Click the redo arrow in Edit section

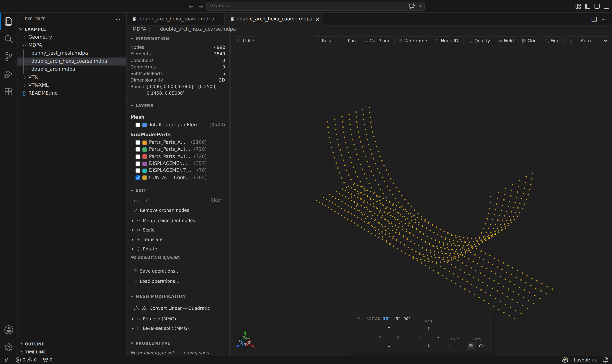(148, 200)
